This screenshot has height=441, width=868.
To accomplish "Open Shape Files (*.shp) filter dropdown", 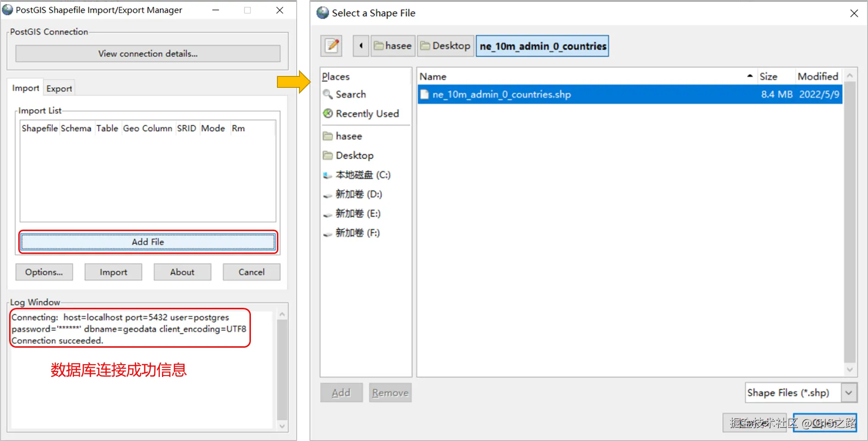I will (801, 393).
